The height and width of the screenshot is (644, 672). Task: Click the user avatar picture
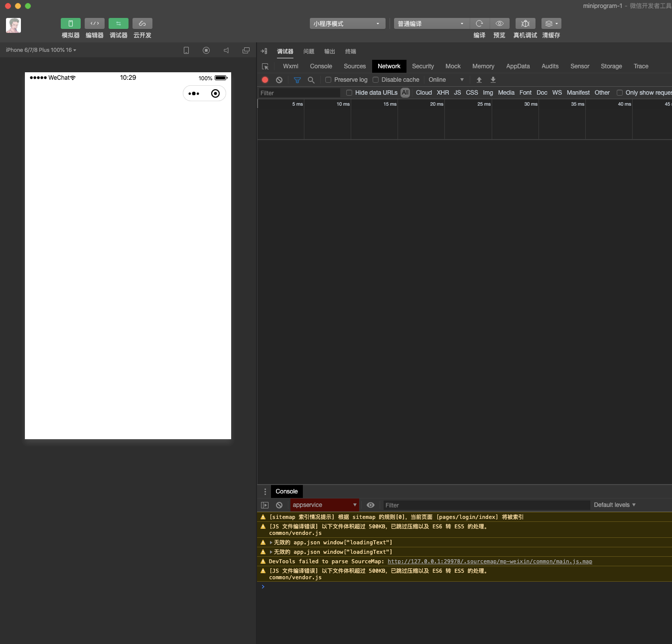click(13, 25)
